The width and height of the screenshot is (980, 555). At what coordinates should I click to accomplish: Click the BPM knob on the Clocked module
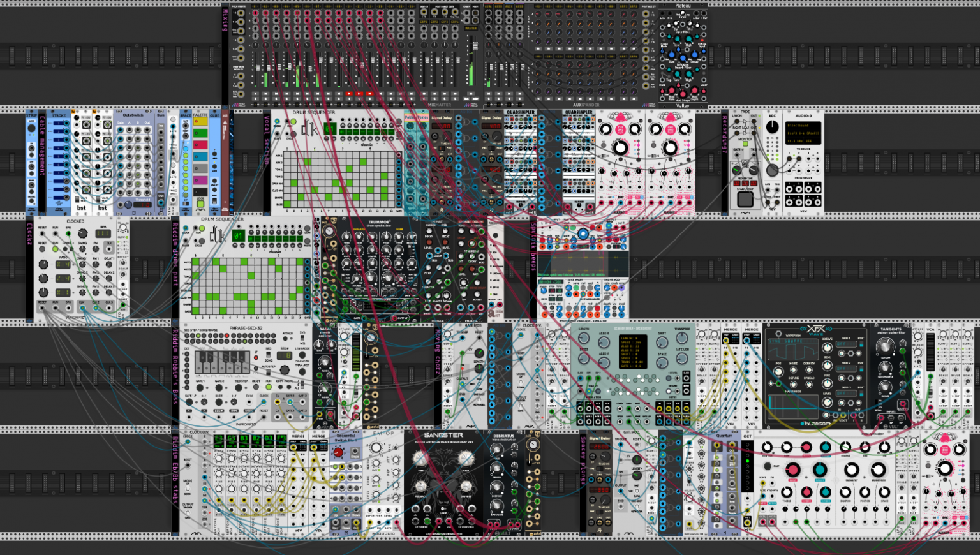83,233
